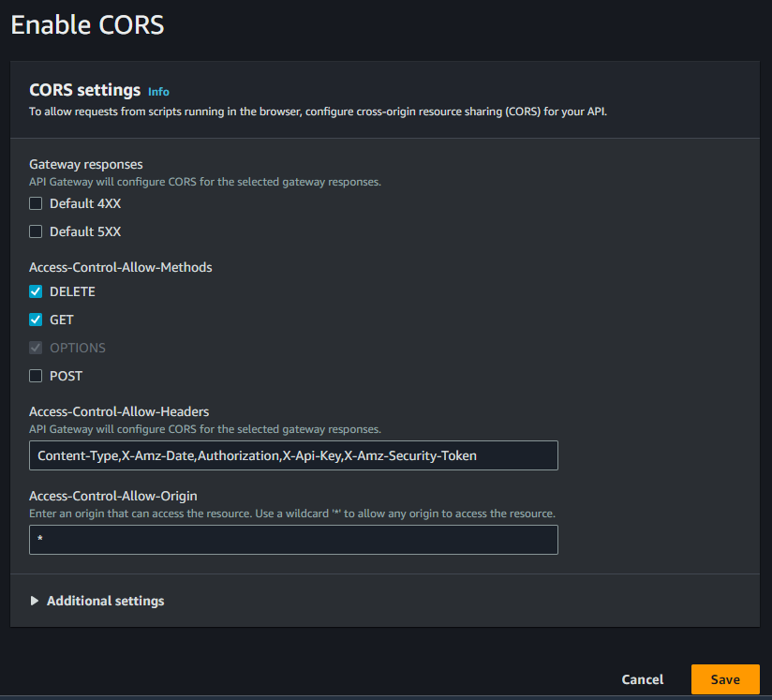The width and height of the screenshot is (772, 700).
Task: Expand Additional settings using the triangle arrow
Action: tap(34, 601)
